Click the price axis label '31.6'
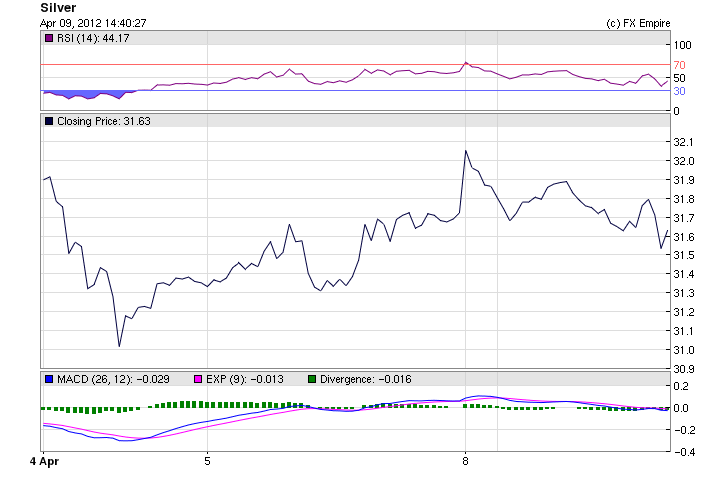The width and height of the screenshot is (710, 487). [684, 237]
